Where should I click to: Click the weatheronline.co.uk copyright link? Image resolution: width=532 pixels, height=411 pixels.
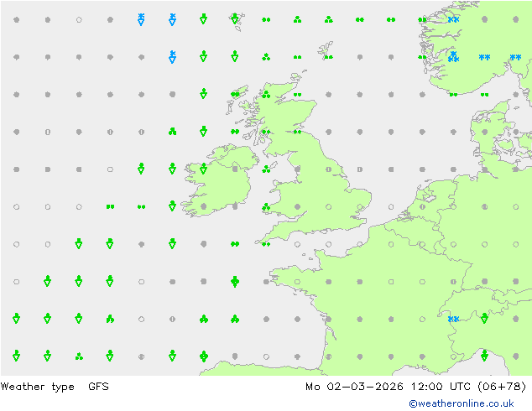coord(461,403)
